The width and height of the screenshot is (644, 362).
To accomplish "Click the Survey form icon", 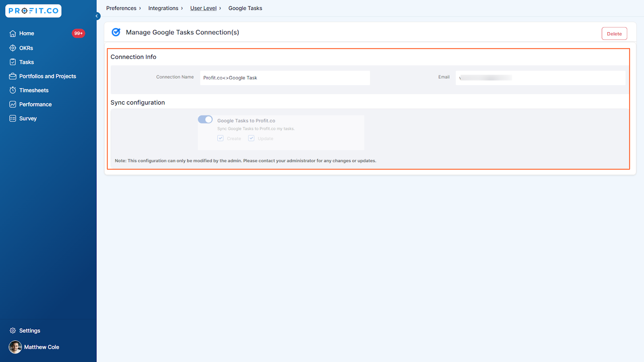I will (x=13, y=118).
